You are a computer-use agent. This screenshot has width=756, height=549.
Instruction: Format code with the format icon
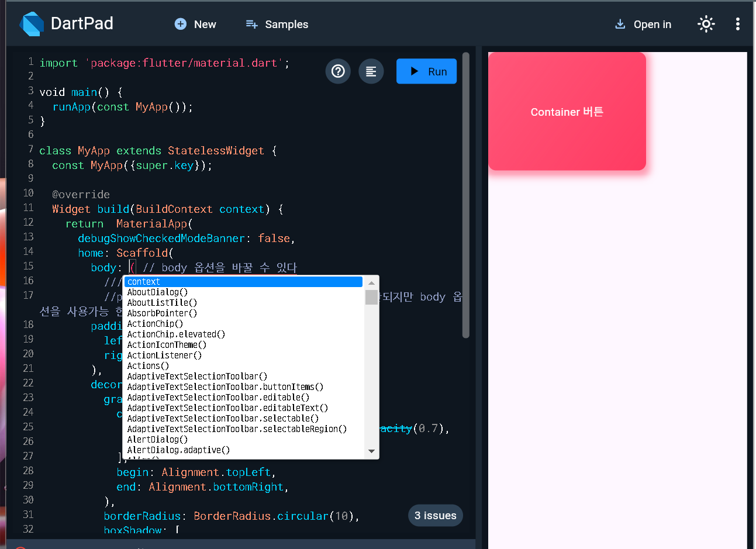click(x=371, y=71)
